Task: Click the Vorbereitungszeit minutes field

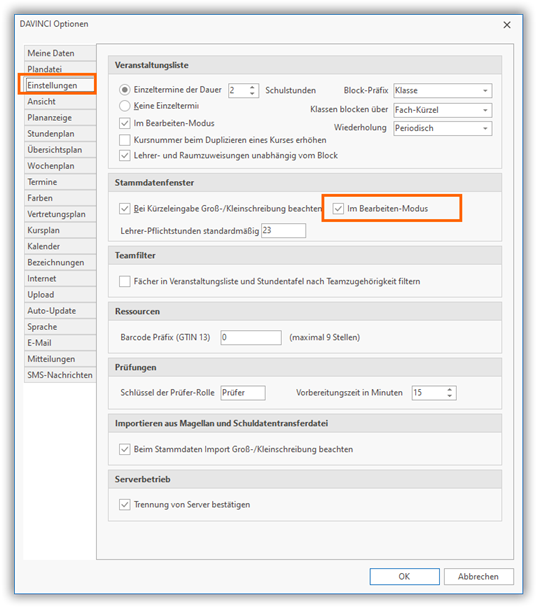Action: tap(429, 393)
